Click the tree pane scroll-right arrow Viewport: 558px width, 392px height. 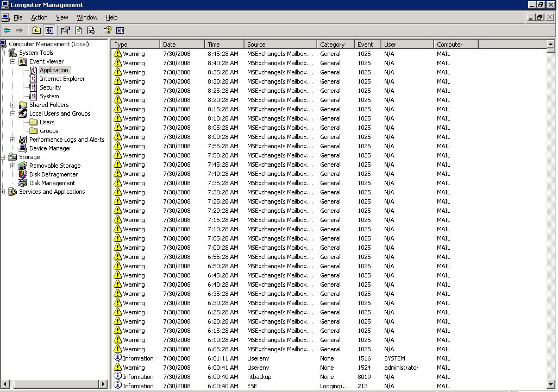(x=103, y=384)
